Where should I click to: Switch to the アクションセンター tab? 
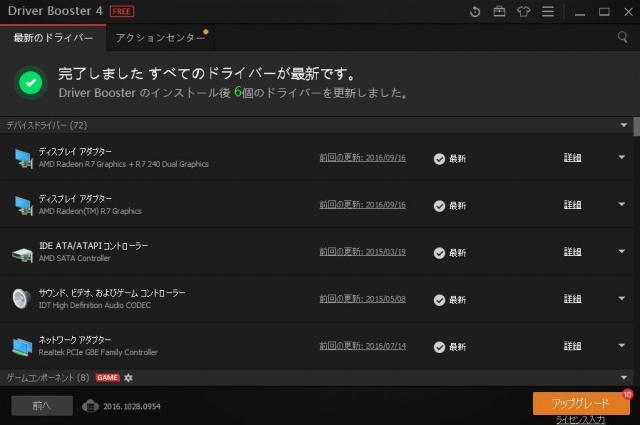coord(160,38)
